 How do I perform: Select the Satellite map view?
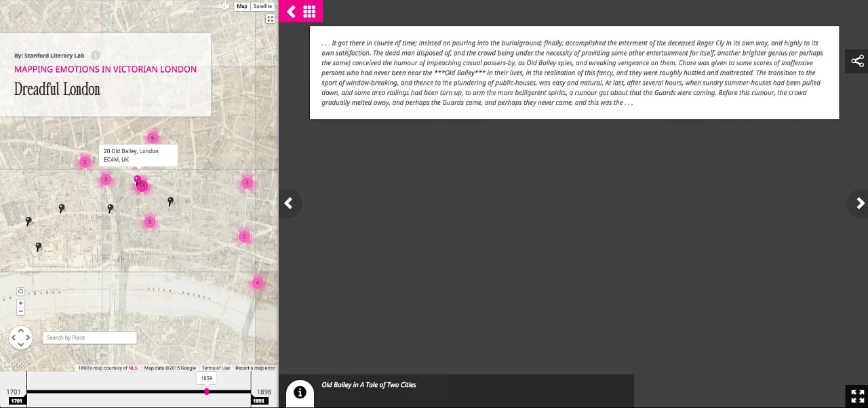pyautogui.click(x=262, y=6)
